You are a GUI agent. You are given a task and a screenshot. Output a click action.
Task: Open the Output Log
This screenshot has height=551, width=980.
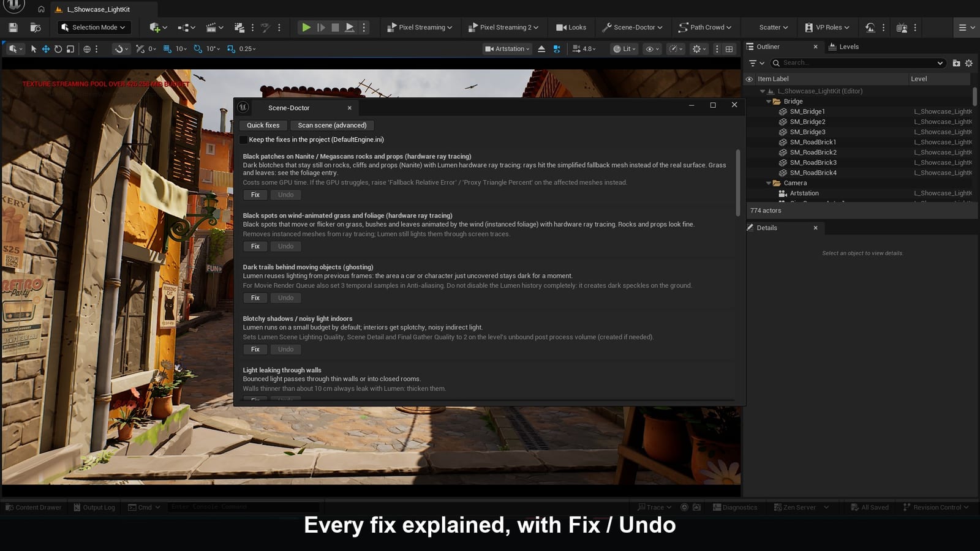(94, 508)
